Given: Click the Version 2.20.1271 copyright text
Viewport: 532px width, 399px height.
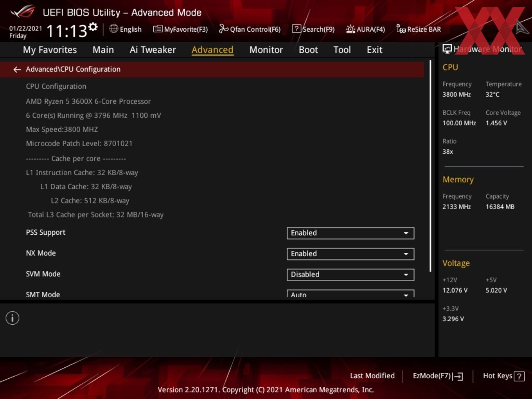Looking at the screenshot, I should (x=266, y=390).
